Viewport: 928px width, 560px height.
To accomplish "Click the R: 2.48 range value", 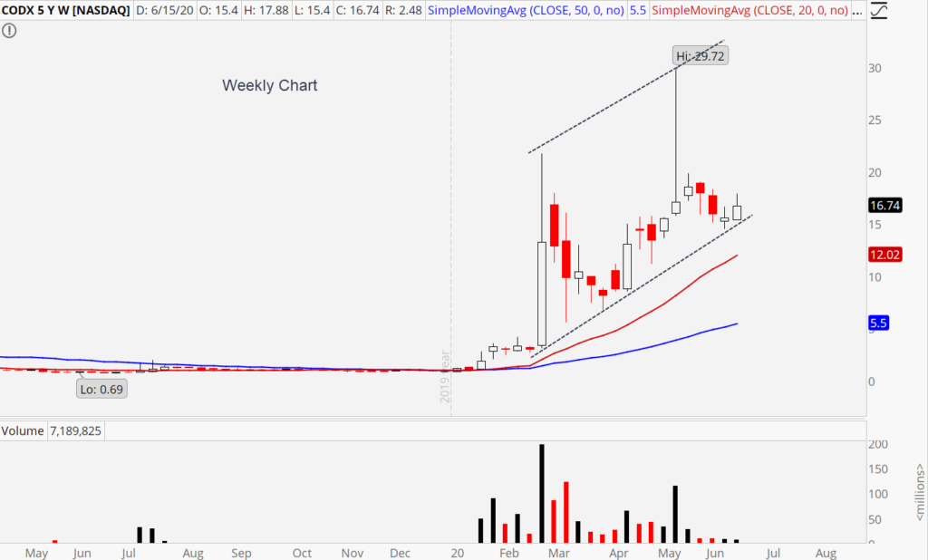I will click(403, 10).
